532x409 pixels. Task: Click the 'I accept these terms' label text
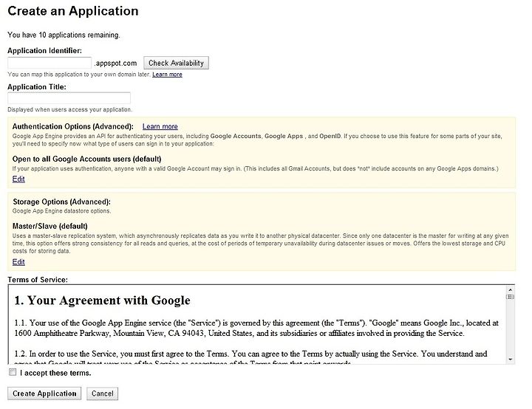pos(55,373)
